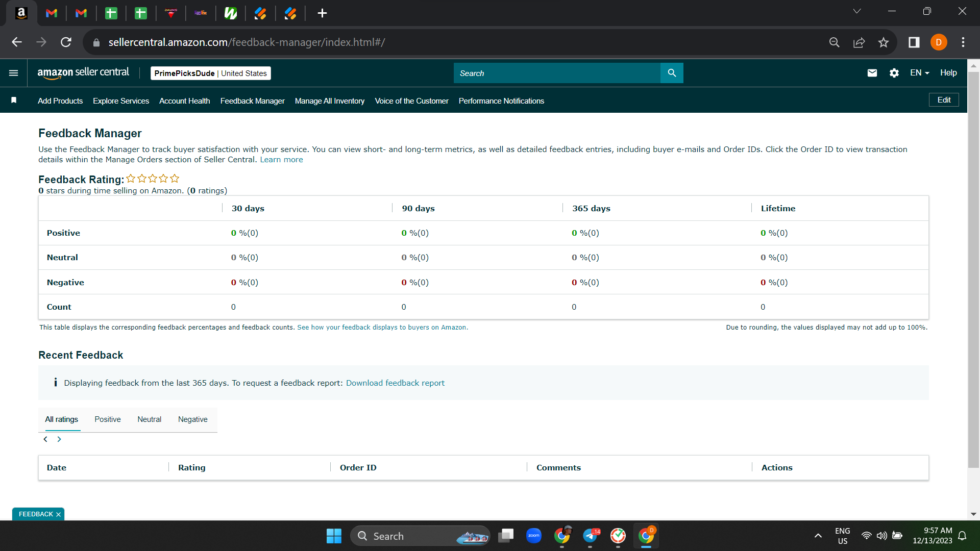Click the share page icon

coord(859,42)
